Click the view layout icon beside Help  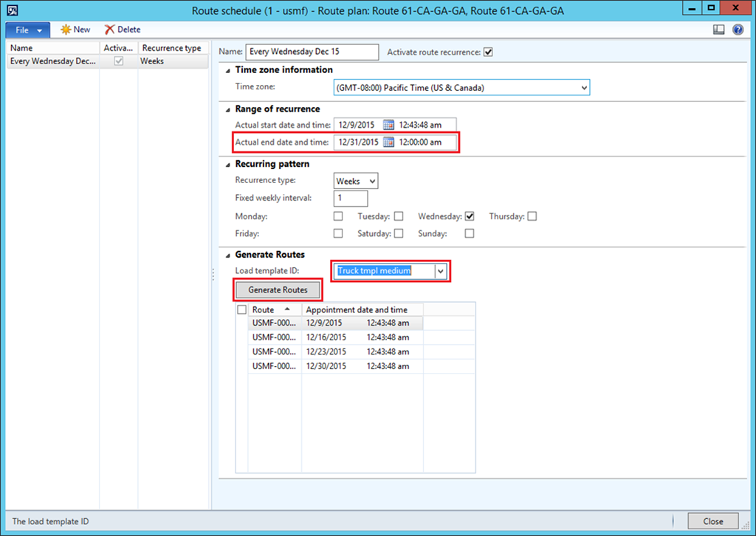click(x=719, y=30)
